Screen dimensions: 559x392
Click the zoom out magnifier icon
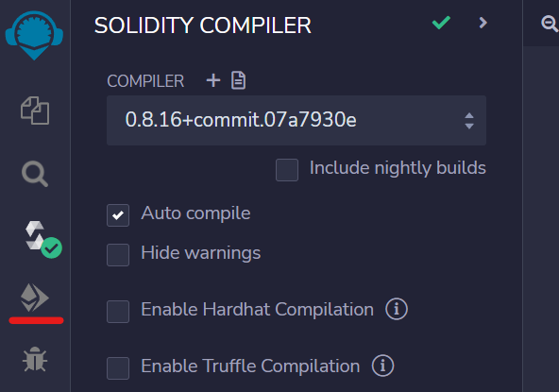(x=550, y=24)
